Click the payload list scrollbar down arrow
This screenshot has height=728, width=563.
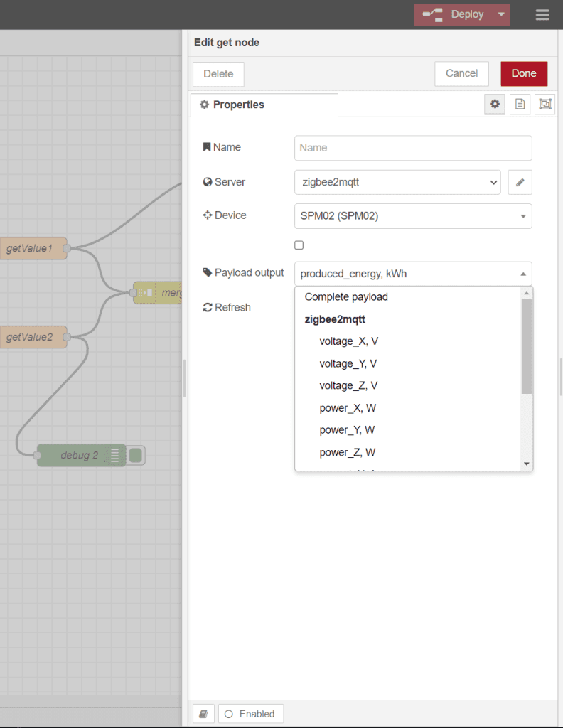coord(526,464)
